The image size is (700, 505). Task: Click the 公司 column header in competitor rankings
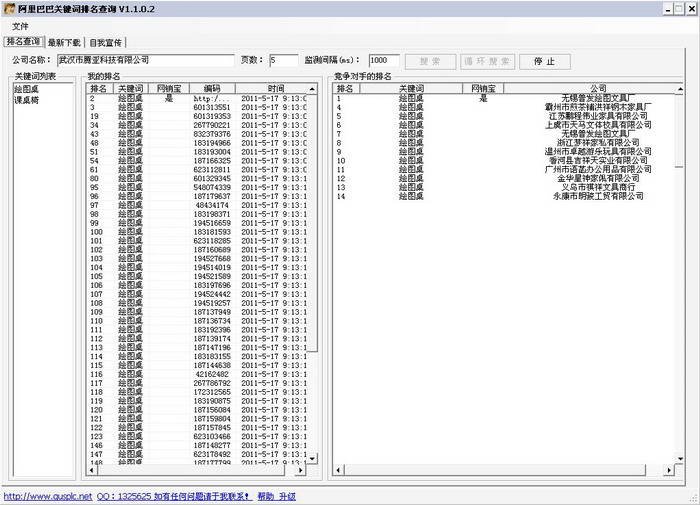pyautogui.click(x=598, y=88)
